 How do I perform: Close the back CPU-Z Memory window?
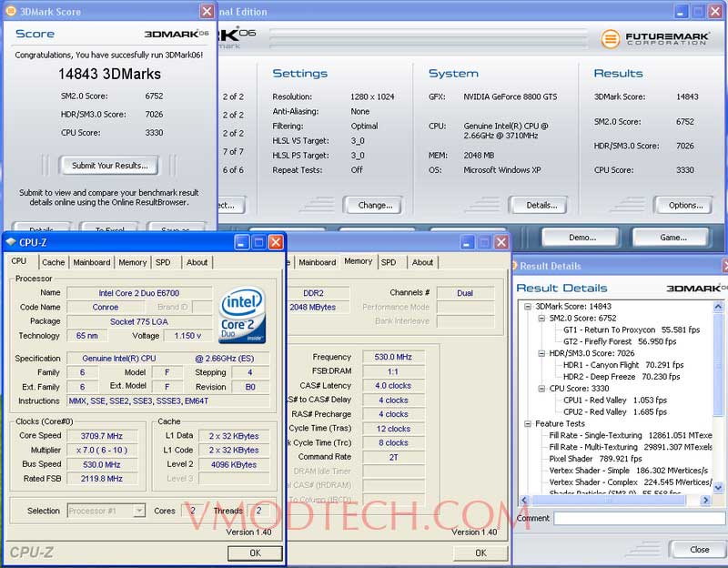tap(501, 242)
